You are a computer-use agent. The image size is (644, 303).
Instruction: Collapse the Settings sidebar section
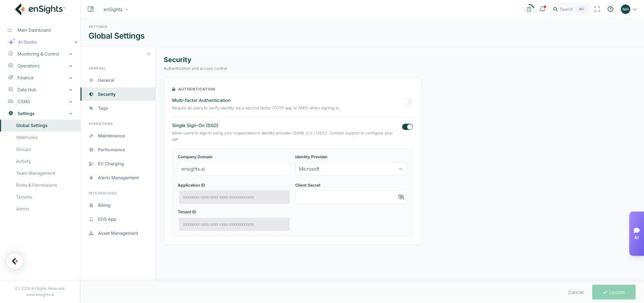point(40,113)
